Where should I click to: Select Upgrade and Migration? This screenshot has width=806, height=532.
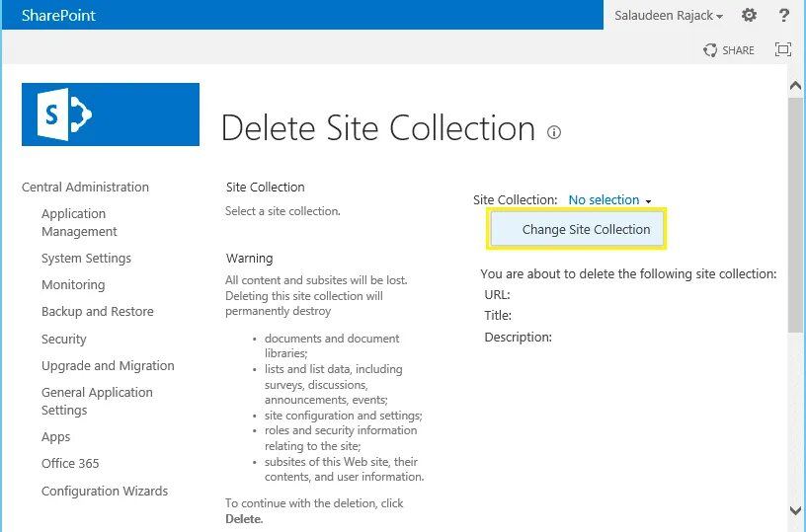click(x=108, y=365)
